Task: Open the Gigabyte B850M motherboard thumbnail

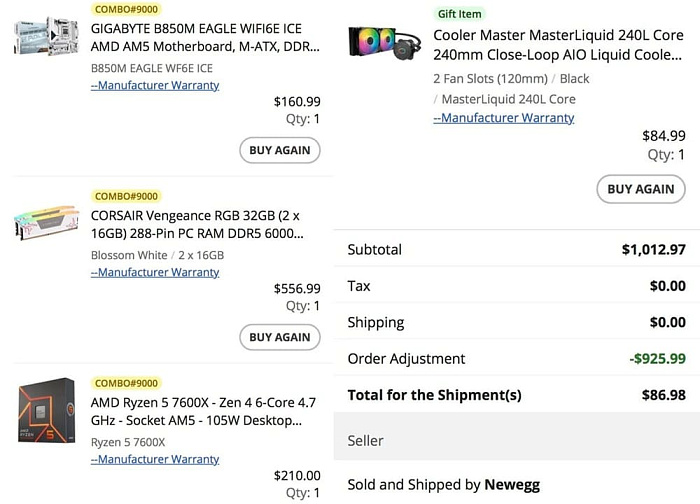Action: pyautogui.click(x=46, y=35)
